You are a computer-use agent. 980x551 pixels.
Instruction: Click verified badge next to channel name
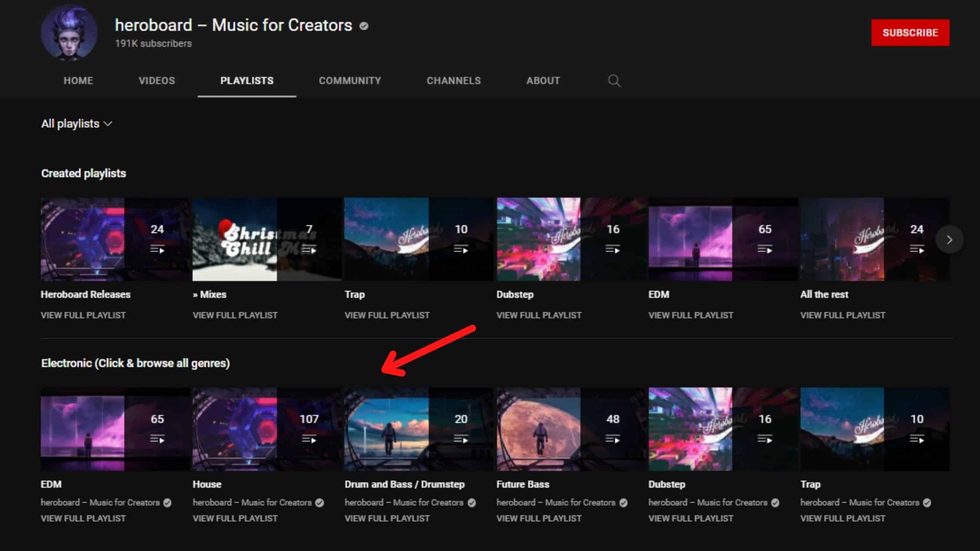tap(364, 26)
